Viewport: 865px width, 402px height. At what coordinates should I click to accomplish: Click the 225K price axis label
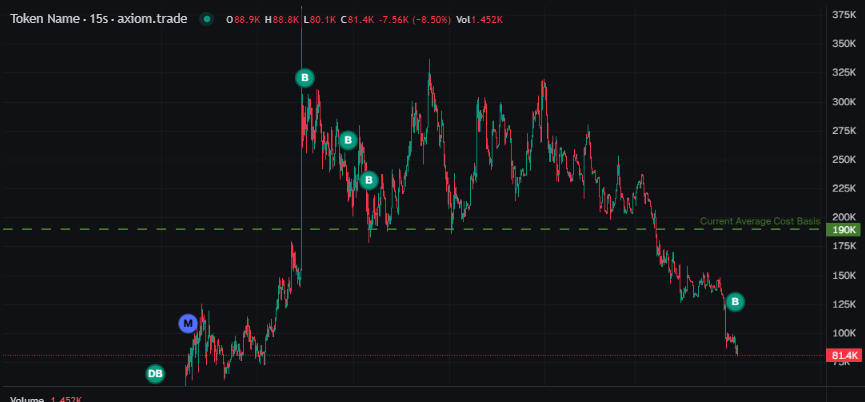844,188
